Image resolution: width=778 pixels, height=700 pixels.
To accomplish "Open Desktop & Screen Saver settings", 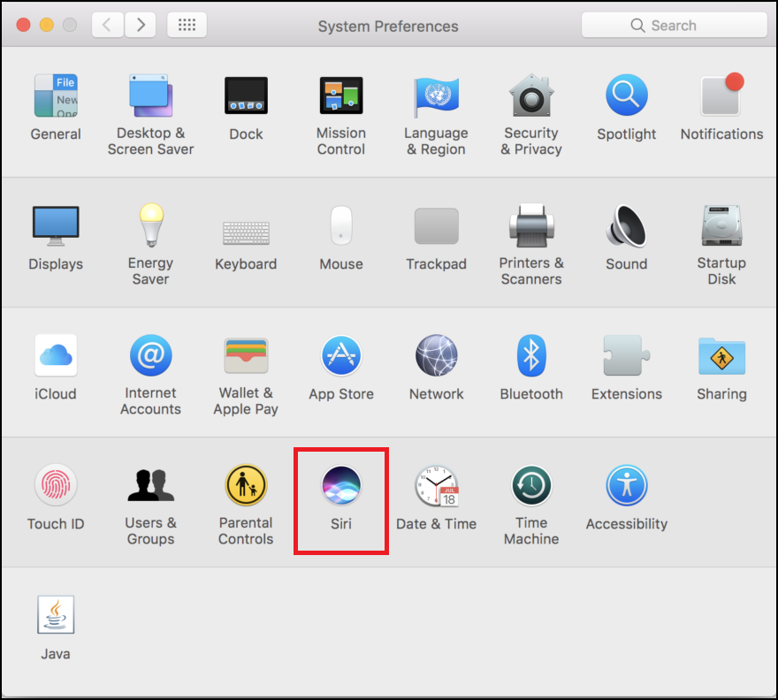I will coord(150,95).
